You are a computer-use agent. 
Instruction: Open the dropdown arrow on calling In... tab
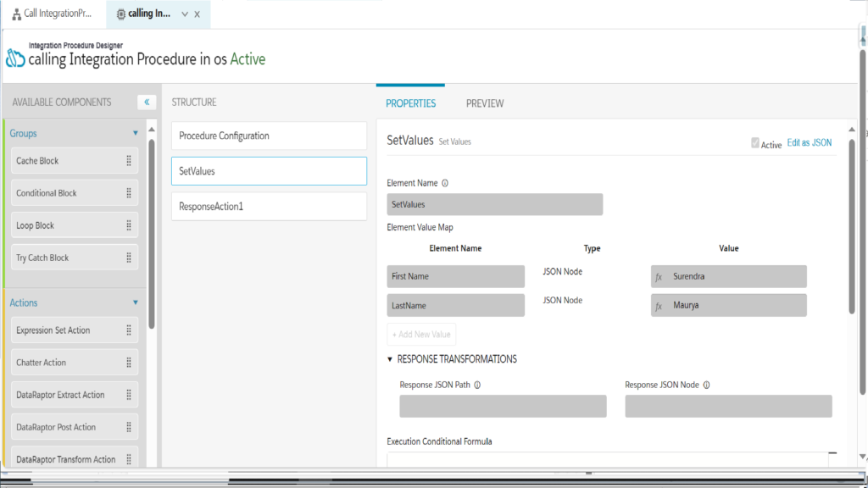185,14
